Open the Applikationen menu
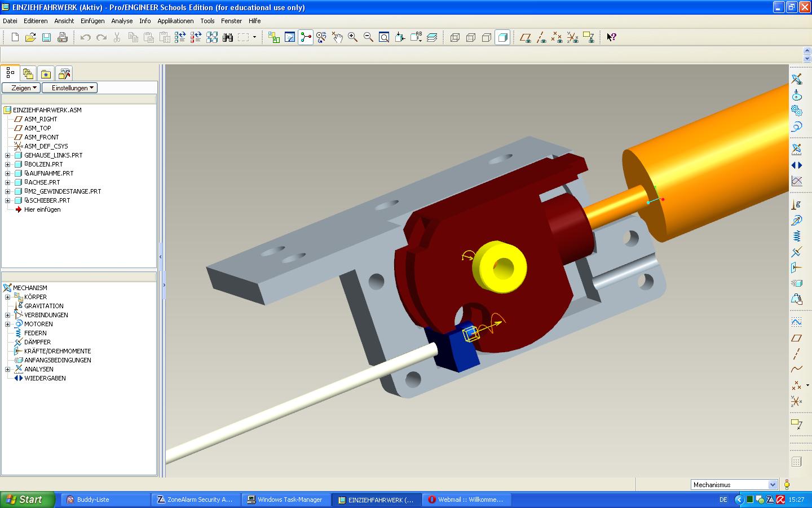The height and width of the screenshot is (508, 812). click(x=175, y=21)
